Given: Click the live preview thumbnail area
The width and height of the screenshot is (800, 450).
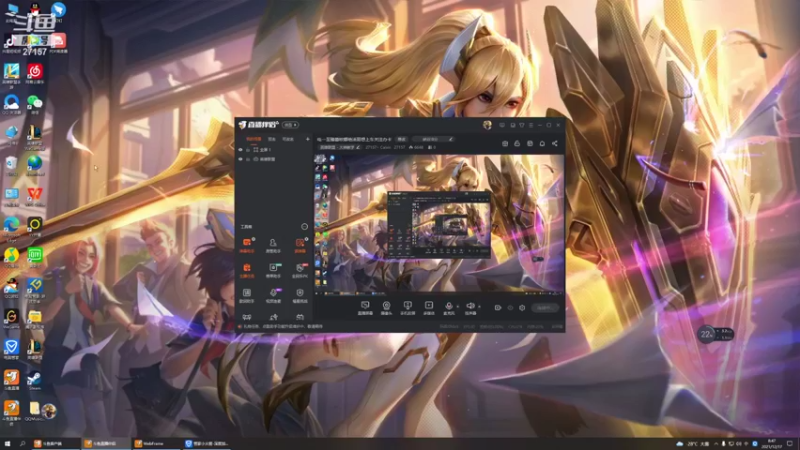Looking at the screenshot, I should [439, 224].
